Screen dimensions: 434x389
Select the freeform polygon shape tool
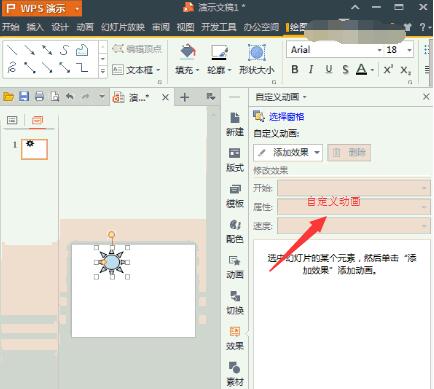pyautogui.click(x=82, y=50)
